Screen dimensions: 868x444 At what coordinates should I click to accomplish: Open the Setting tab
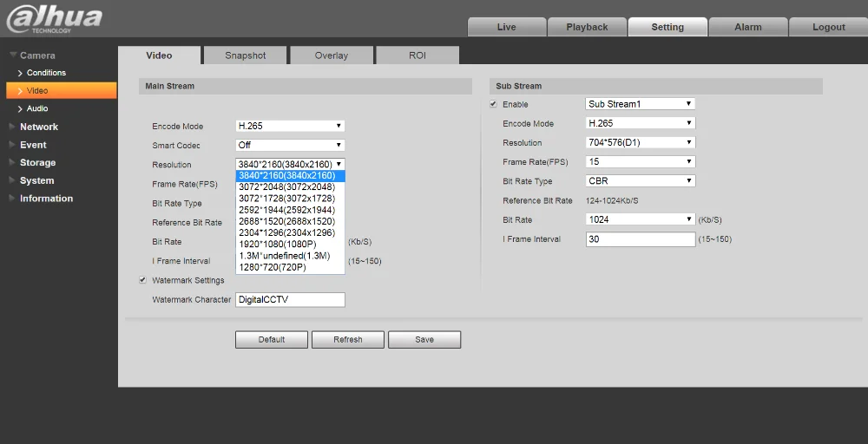click(667, 27)
